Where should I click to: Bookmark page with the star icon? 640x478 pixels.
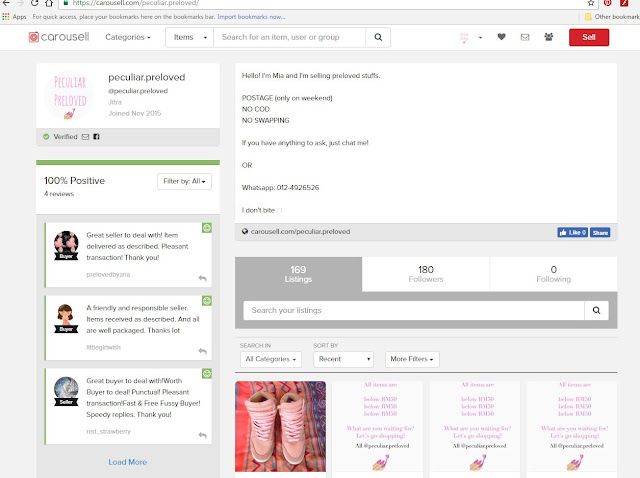click(x=591, y=3)
